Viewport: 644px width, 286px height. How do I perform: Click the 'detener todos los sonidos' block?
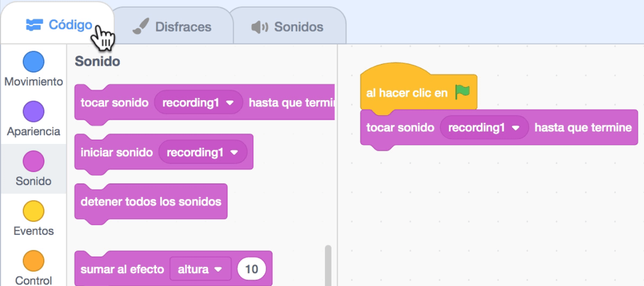pos(151,202)
